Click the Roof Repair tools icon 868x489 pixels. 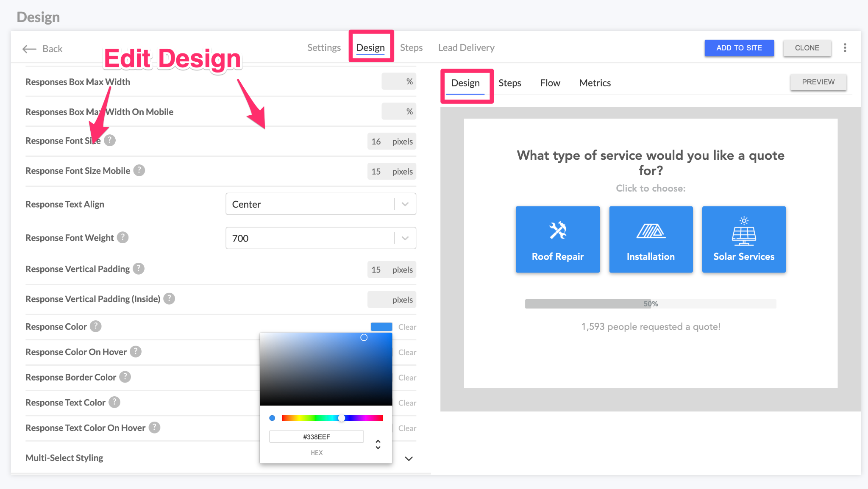point(557,231)
